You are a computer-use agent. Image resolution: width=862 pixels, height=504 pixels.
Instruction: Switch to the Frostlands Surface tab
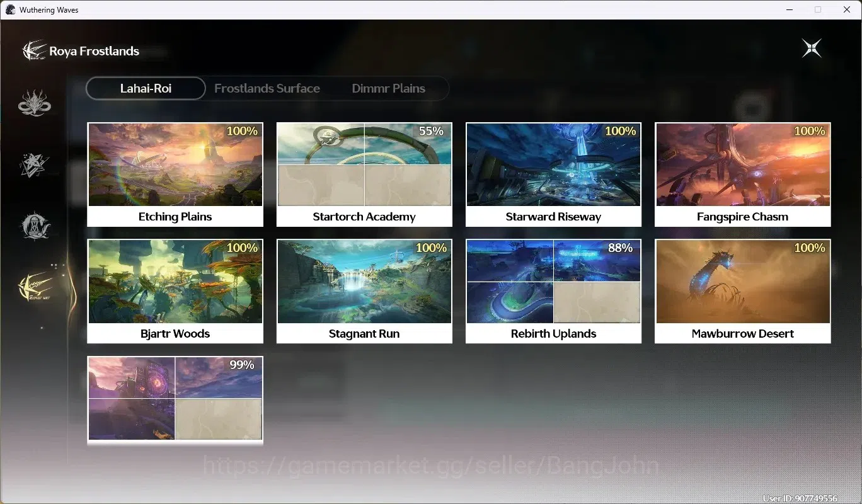(267, 88)
